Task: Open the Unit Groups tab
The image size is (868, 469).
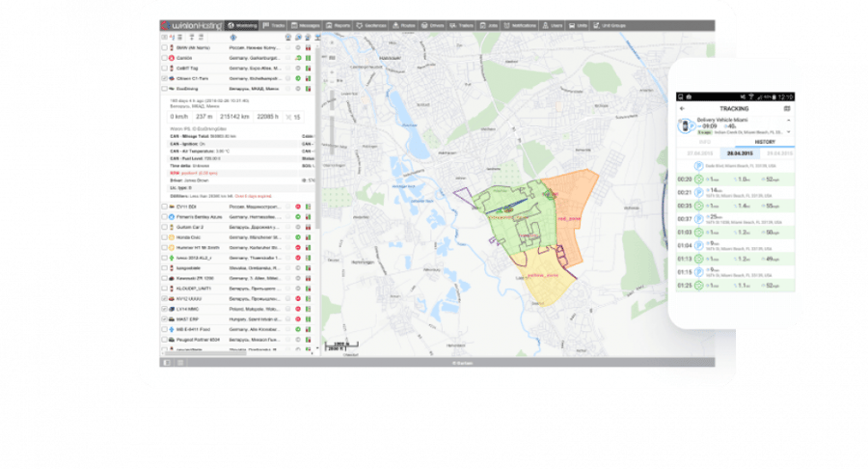Action: (x=610, y=25)
